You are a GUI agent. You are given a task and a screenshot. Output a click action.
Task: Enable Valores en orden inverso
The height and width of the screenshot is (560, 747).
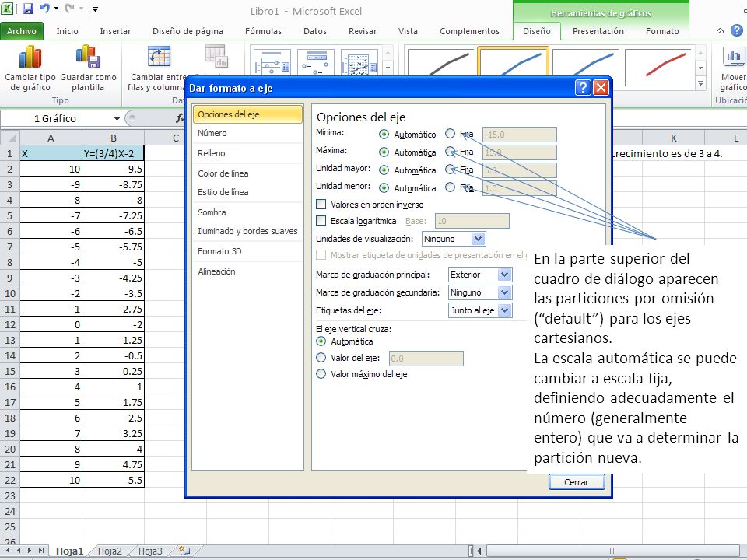tap(321, 205)
